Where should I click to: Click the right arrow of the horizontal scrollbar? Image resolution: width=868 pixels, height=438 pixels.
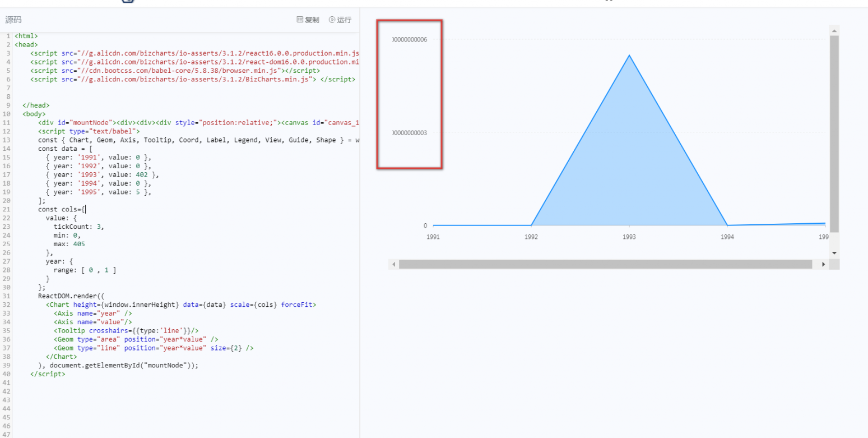click(823, 264)
